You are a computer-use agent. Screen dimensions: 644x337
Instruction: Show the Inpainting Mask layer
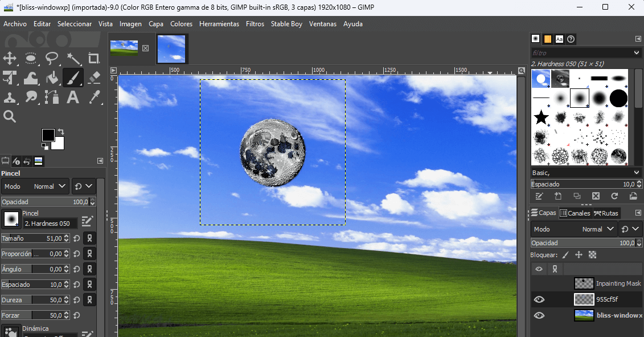coord(539,283)
